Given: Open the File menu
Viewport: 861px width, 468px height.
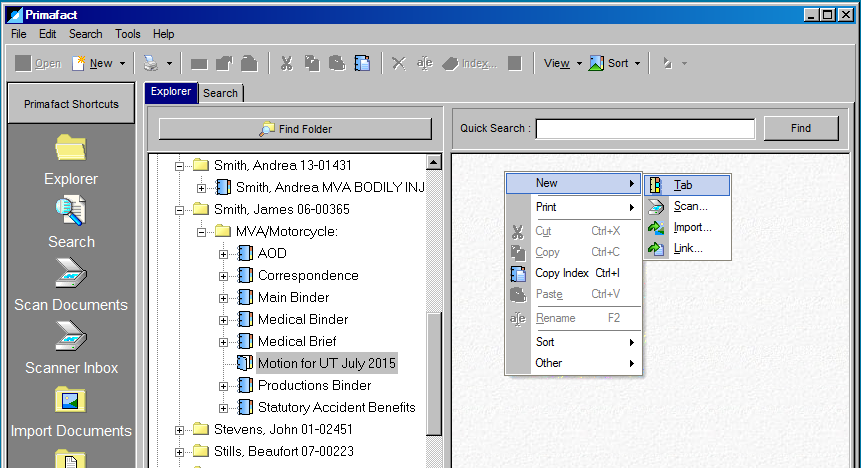Looking at the screenshot, I should (19, 34).
